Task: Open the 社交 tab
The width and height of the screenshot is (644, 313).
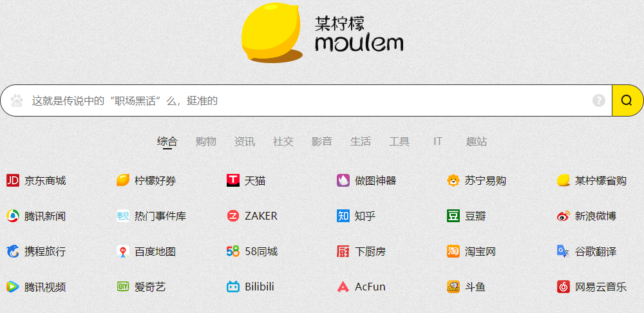Action: pos(283,142)
